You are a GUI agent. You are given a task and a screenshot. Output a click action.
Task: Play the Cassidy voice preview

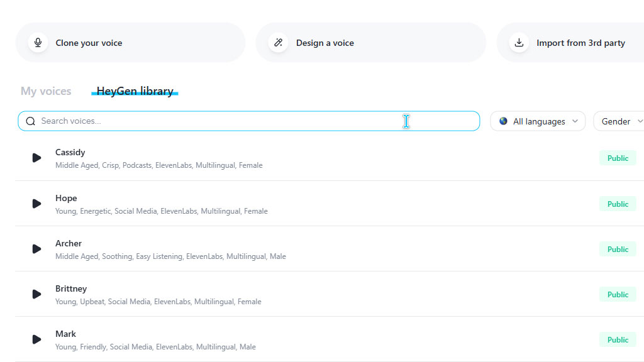click(x=36, y=158)
